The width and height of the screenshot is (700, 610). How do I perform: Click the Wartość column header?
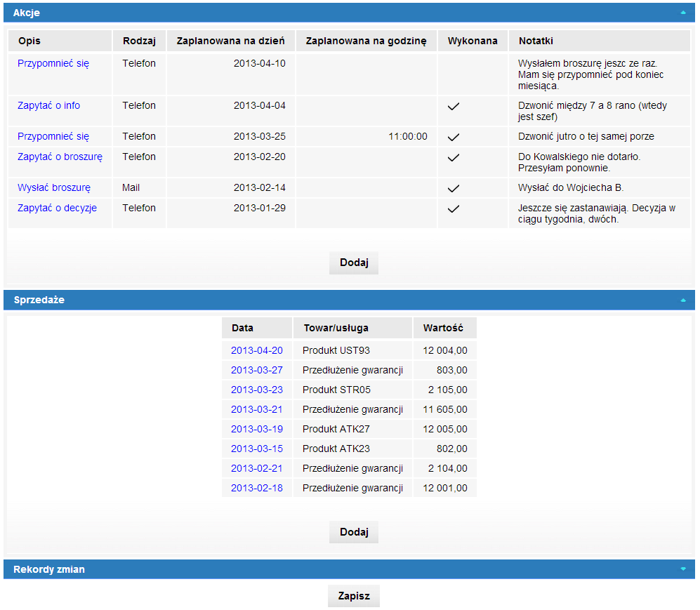tap(443, 328)
